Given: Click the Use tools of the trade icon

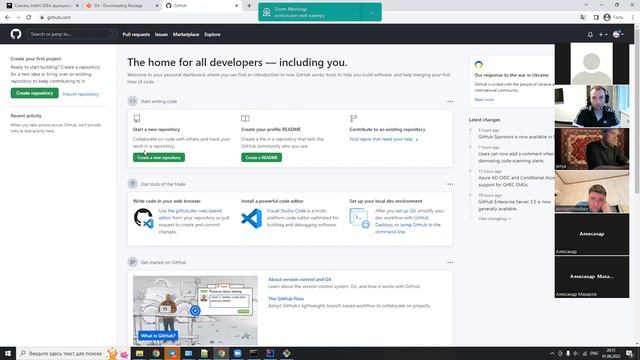Looking at the screenshot, I should [133, 184].
